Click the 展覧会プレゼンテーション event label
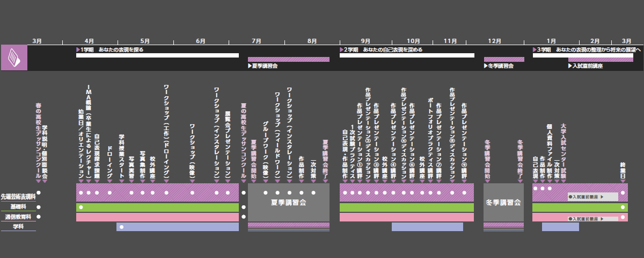The width and height of the screenshot is (644, 258). click(228, 145)
